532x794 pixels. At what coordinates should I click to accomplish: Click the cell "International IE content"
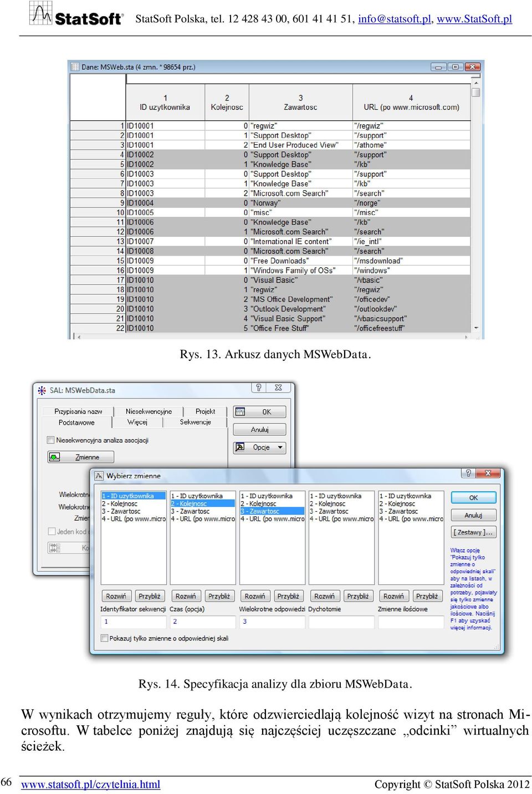tap(300, 241)
